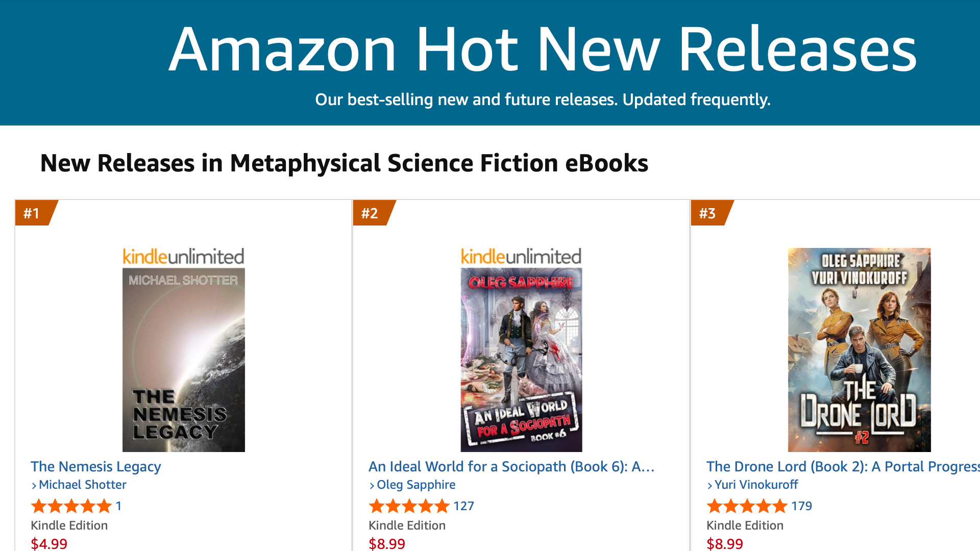
Task: Open An Ideal World for a Sociopath cover
Action: (521, 360)
